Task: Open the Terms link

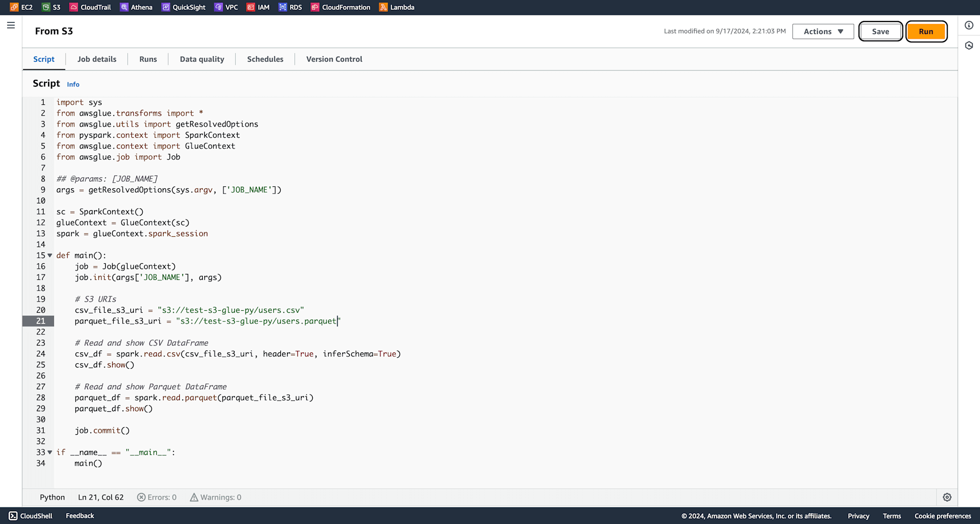Action: point(892,516)
